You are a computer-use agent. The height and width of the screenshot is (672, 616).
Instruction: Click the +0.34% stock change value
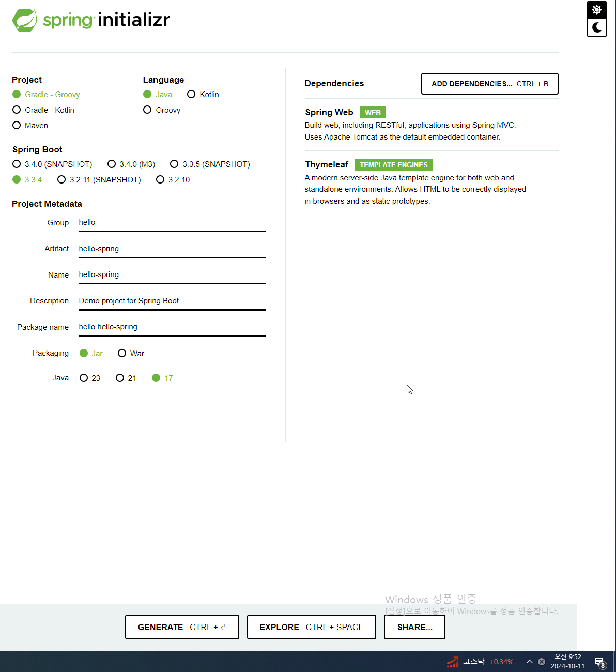tap(501, 662)
